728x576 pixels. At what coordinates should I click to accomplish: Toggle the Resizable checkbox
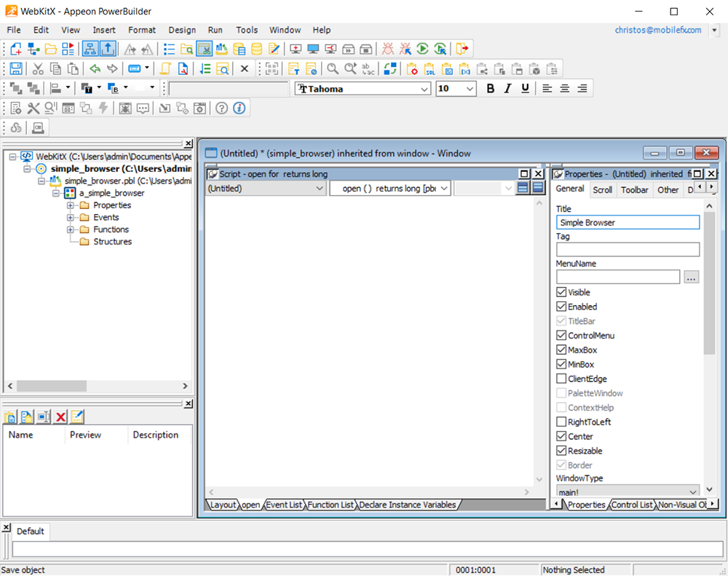tap(561, 451)
